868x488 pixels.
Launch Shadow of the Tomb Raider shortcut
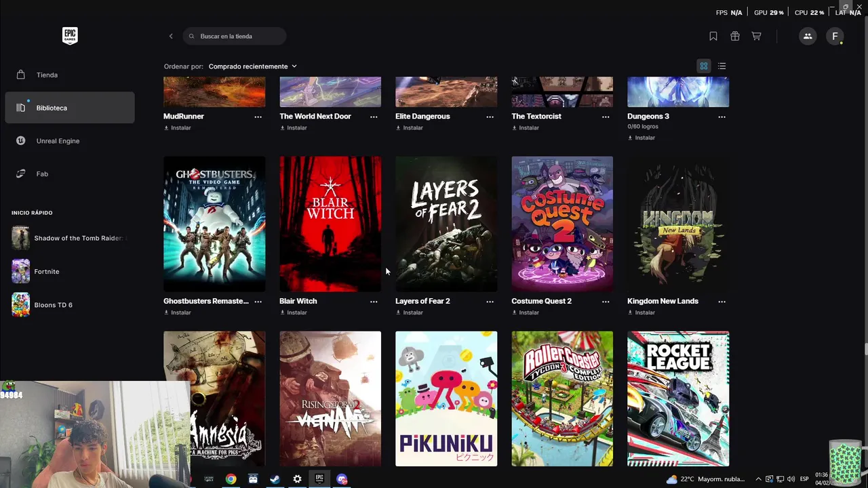pyautogui.click(x=70, y=238)
